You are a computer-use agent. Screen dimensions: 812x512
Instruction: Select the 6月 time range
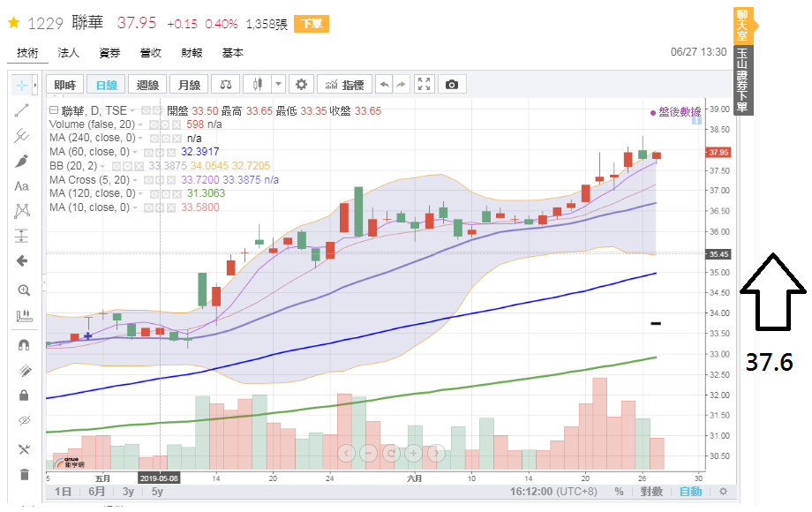tap(97, 492)
